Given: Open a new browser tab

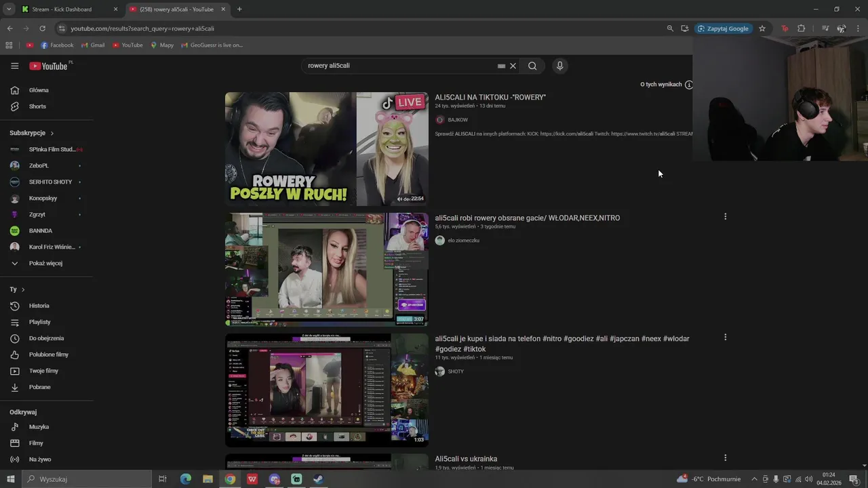Looking at the screenshot, I should point(239,9).
